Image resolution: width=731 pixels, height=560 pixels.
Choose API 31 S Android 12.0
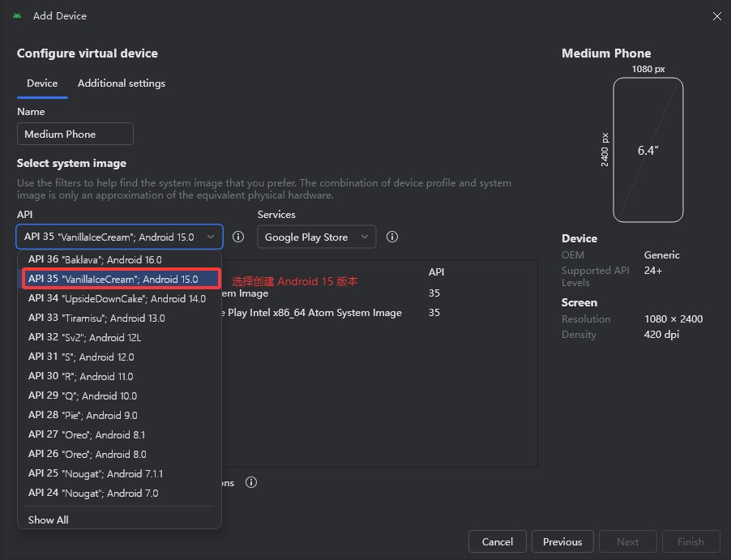119,357
